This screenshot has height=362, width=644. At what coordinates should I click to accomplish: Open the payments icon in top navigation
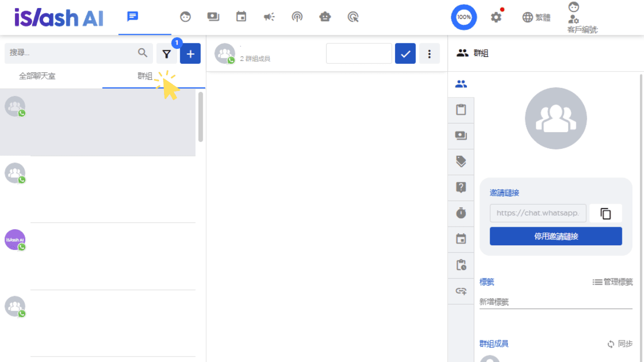(x=213, y=17)
